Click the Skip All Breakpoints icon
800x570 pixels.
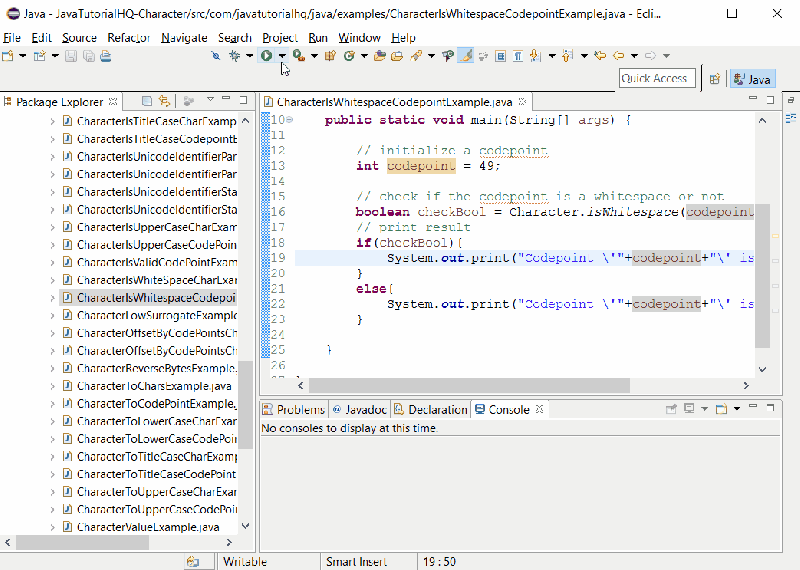216,56
